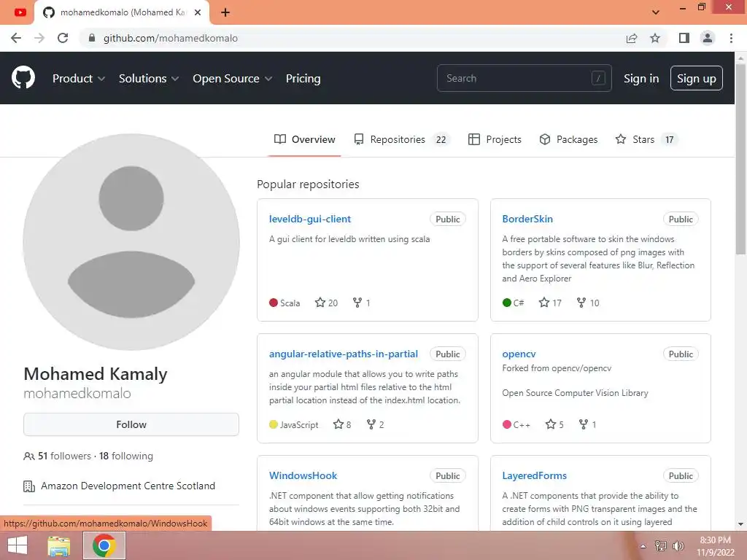Click the address bar URL
The height and width of the screenshot is (560, 747).
pyautogui.click(x=171, y=38)
